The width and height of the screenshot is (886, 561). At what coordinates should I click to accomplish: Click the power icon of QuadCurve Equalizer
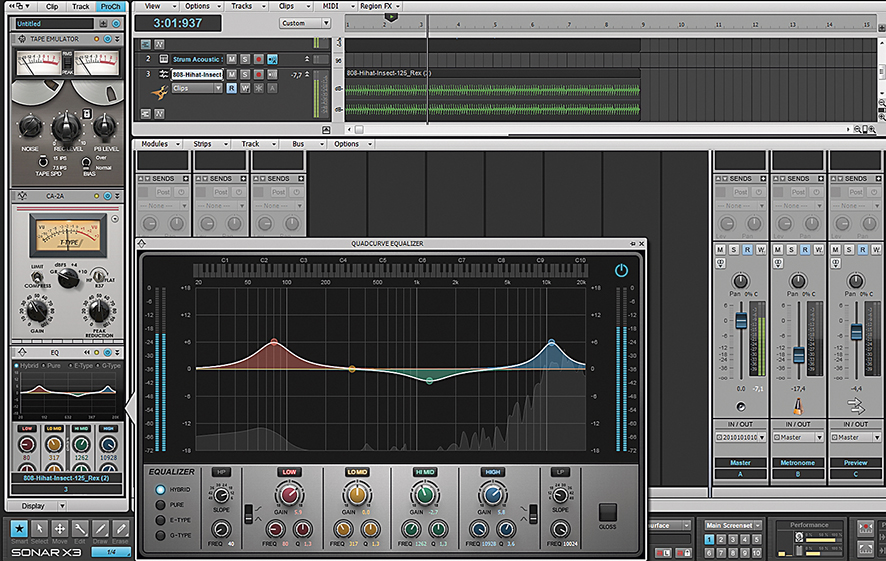621,271
